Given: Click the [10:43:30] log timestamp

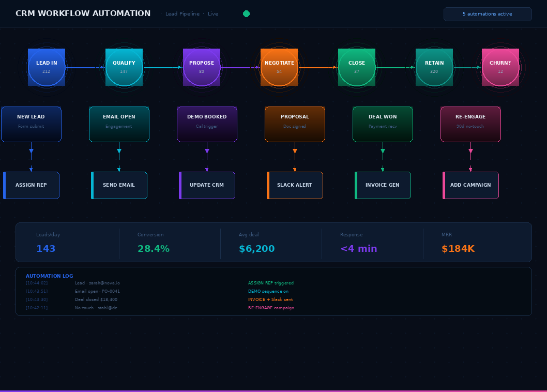Looking at the screenshot, I should point(37,299).
